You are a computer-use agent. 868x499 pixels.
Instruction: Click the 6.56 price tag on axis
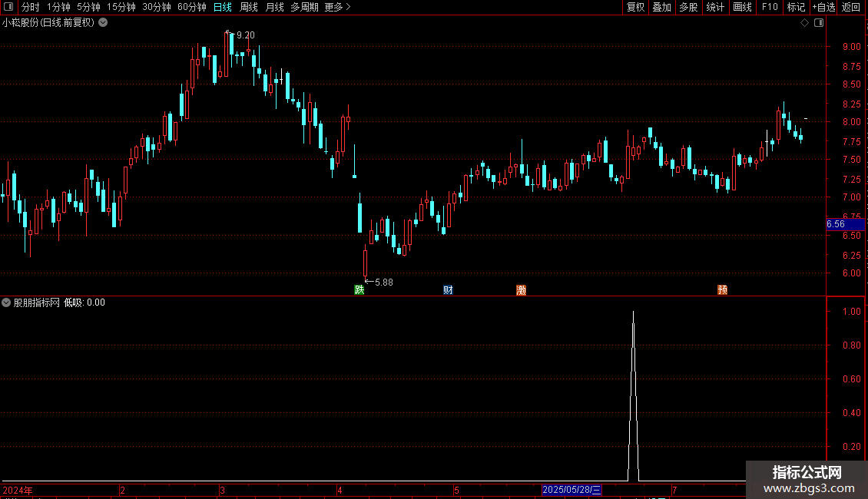point(845,224)
